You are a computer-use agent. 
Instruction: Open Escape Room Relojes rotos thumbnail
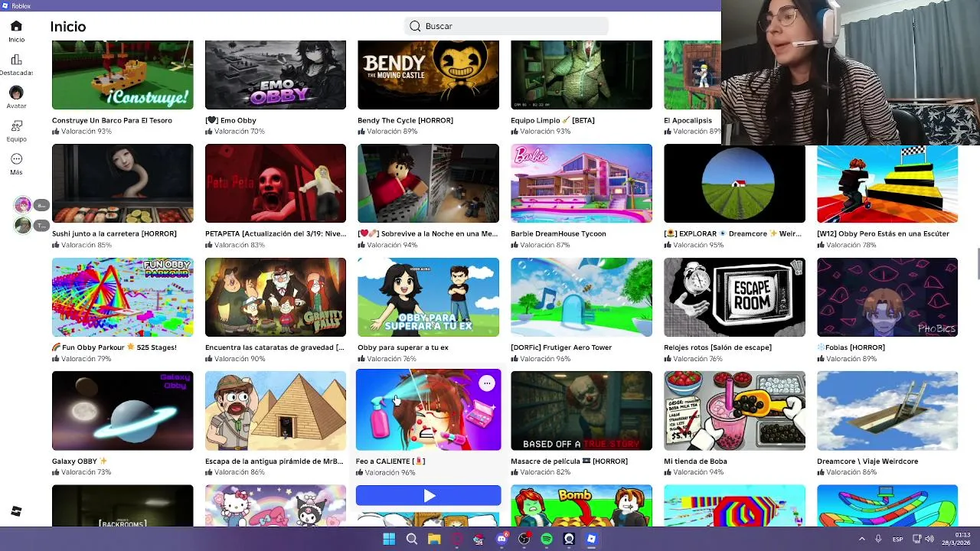tap(734, 297)
